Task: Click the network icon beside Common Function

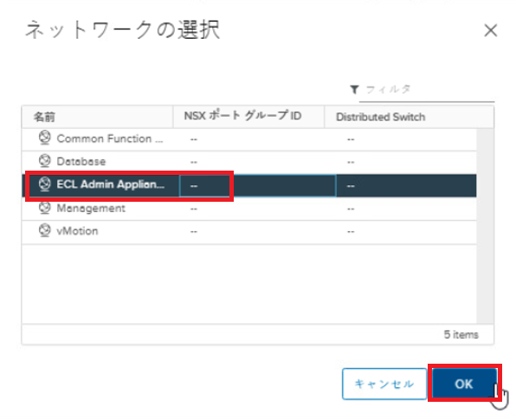Action: [x=45, y=138]
